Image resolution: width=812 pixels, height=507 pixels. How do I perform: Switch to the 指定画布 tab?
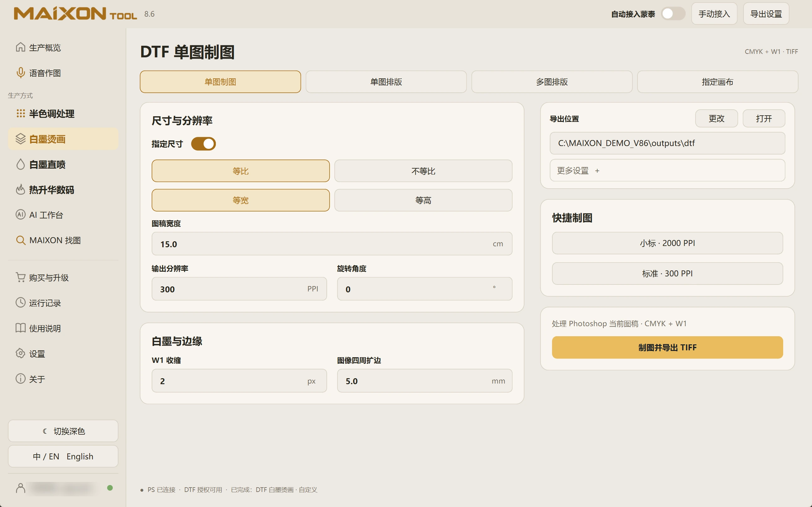tap(717, 82)
